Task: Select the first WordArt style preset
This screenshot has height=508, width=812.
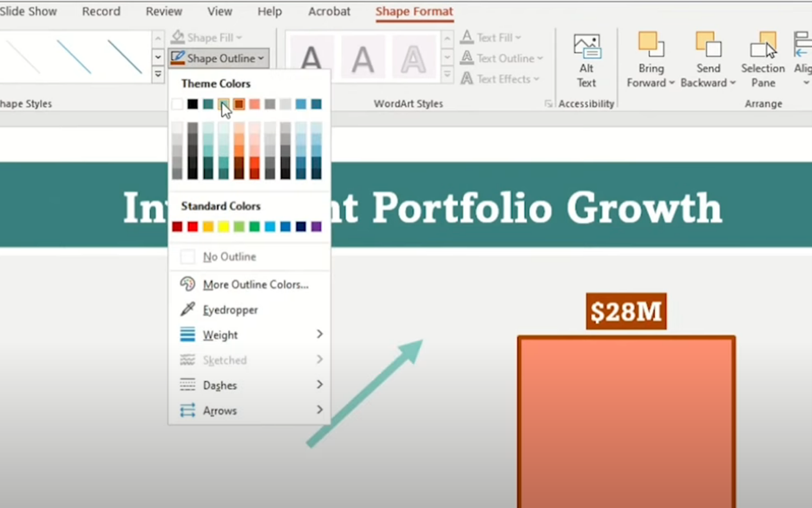Action: tap(311, 58)
